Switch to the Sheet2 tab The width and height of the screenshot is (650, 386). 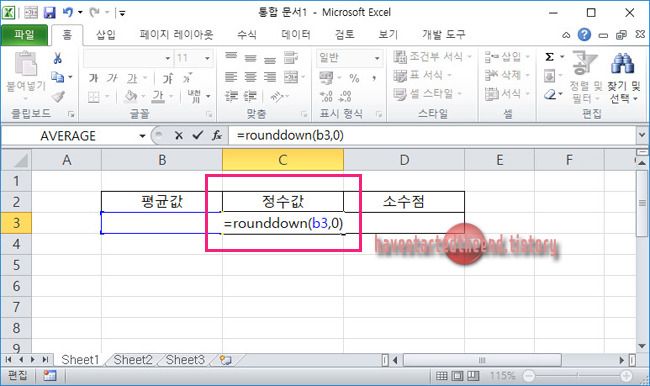(x=133, y=359)
